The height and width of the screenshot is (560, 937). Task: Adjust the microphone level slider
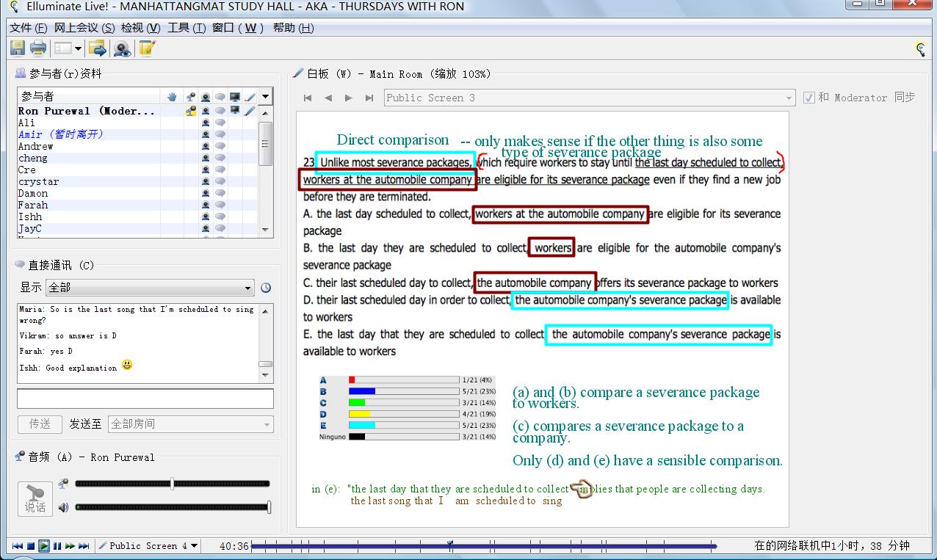[172, 484]
